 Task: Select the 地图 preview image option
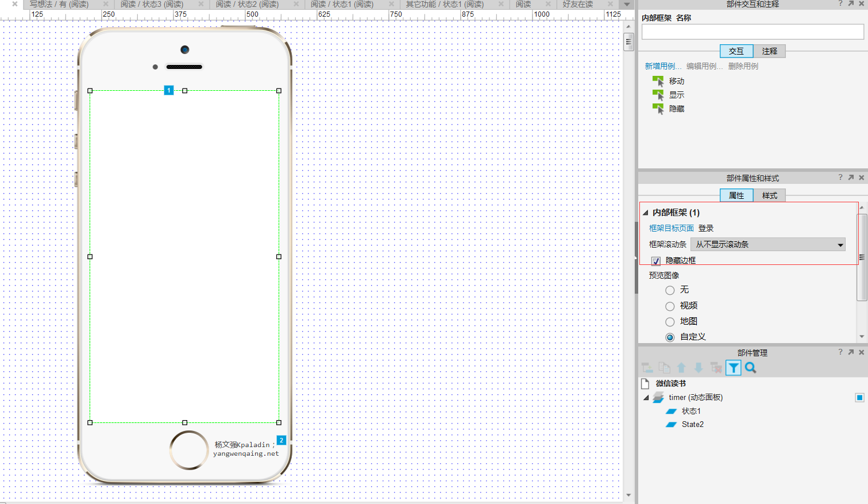point(670,321)
